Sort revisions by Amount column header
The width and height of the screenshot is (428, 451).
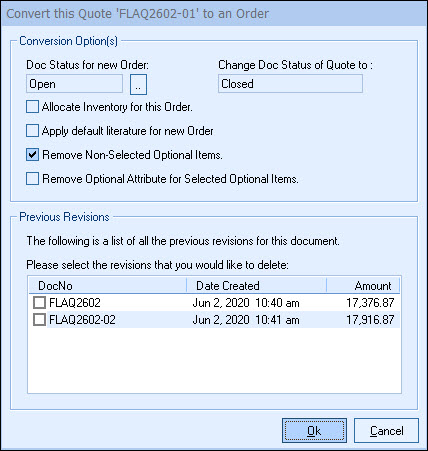363,286
